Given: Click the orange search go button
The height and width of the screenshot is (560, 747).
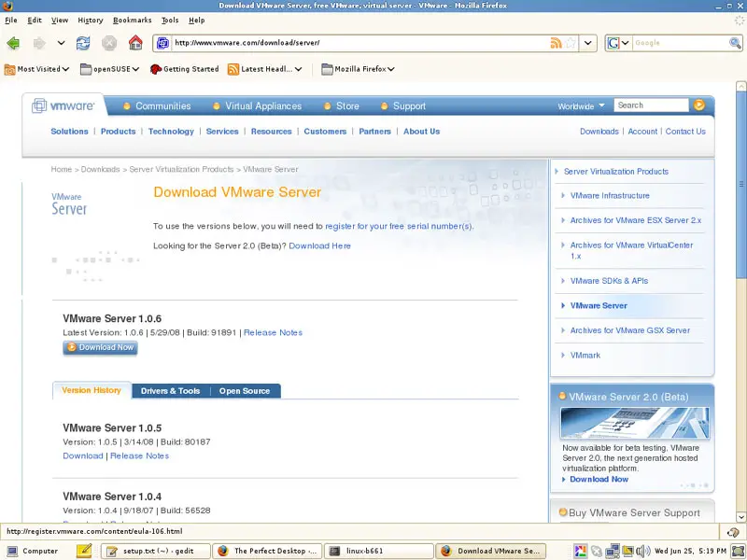Looking at the screenshot, I should click(698, 105).
